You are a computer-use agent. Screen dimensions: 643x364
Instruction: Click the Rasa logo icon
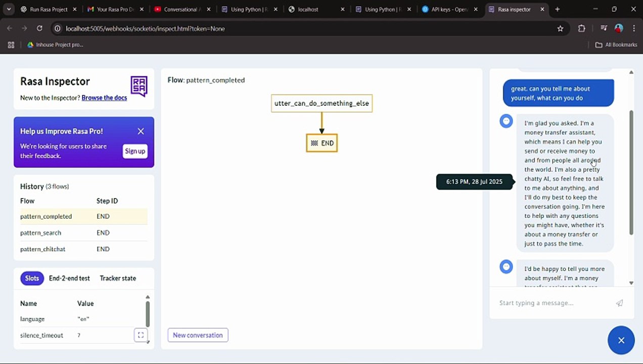(139, 86)
